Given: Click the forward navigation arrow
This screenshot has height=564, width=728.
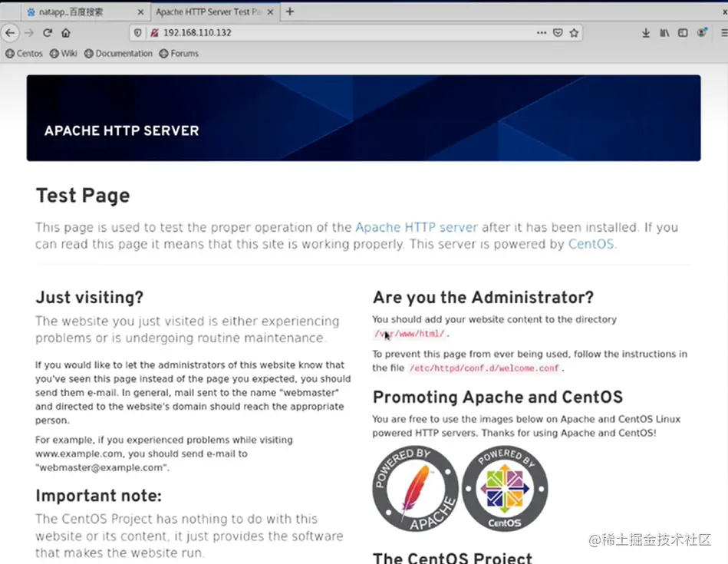Looking at the screenshot, I should click(x=29, y=32).
